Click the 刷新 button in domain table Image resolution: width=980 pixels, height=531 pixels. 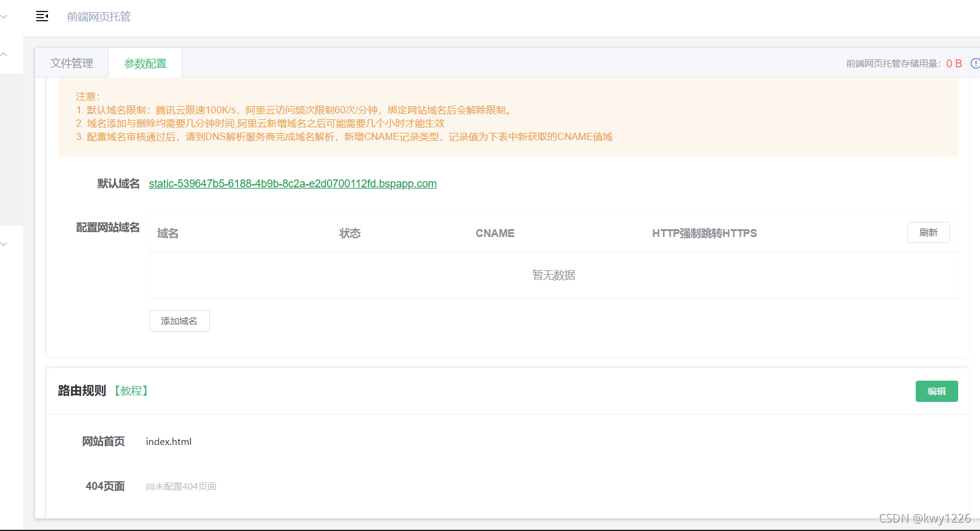pos(928,233)
